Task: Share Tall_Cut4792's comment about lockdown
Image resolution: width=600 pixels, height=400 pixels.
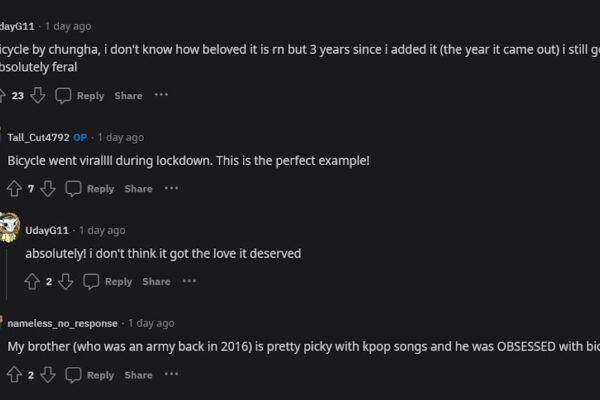Action: point(138,189)
